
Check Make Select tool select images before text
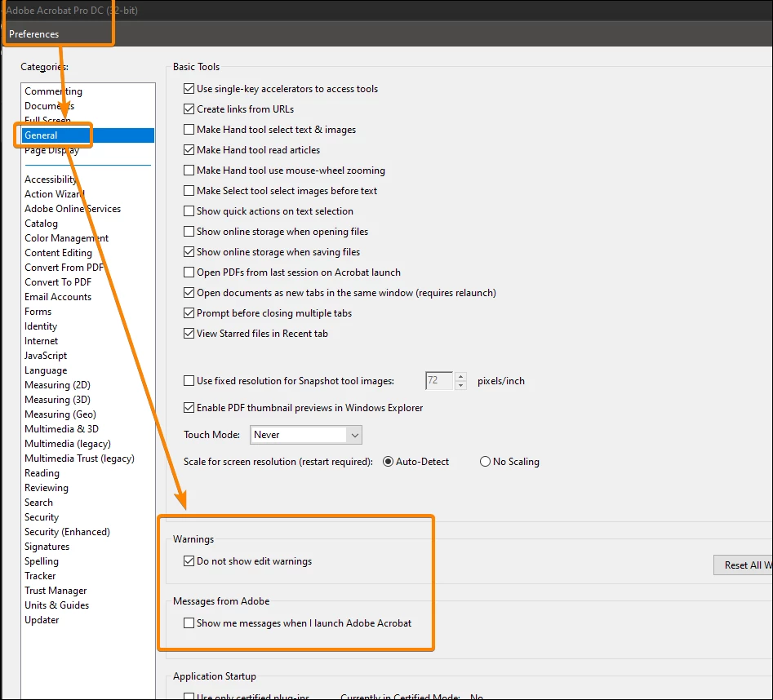coord(189,191)
